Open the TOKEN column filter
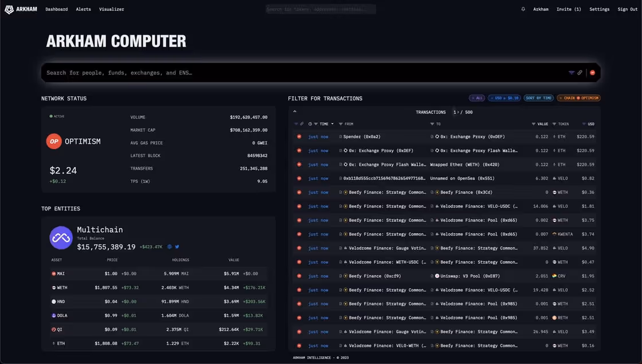The width and height of the screenshot is (642, 364). point(554,124)
